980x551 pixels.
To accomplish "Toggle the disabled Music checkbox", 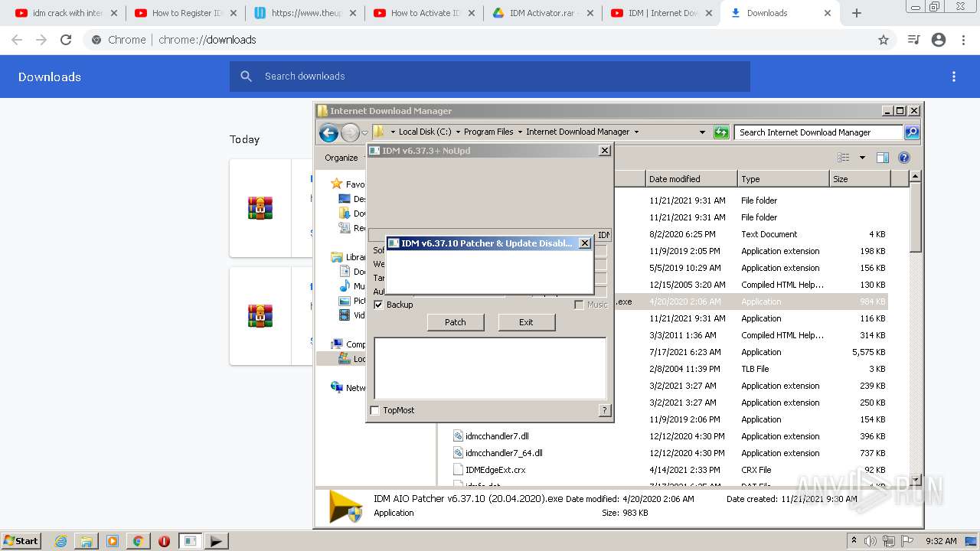I will (579, 305).
